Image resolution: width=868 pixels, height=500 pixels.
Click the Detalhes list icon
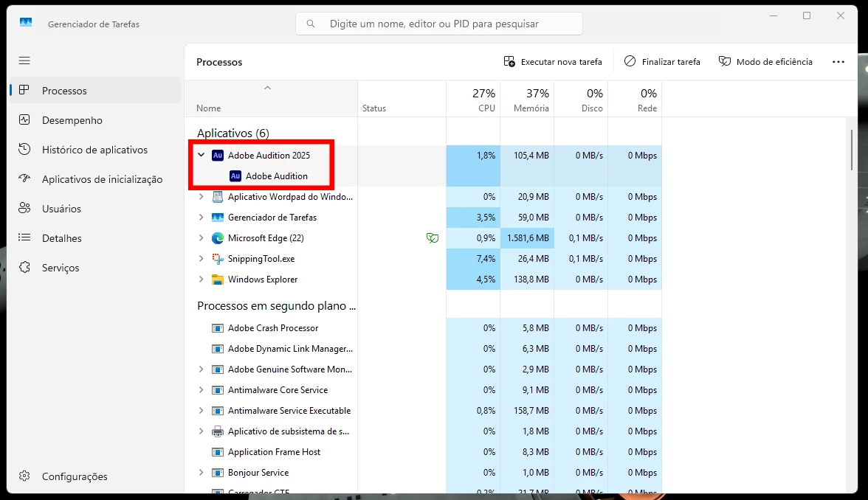tap(24, 237)
